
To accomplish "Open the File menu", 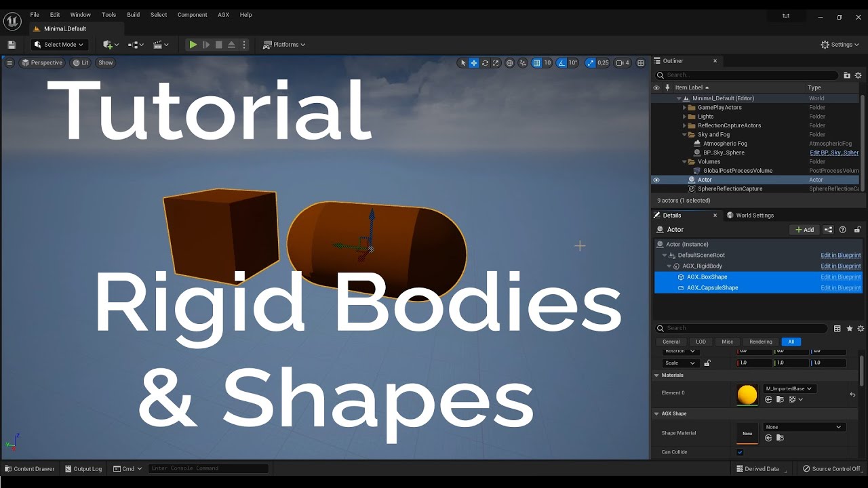I will 35,14.
